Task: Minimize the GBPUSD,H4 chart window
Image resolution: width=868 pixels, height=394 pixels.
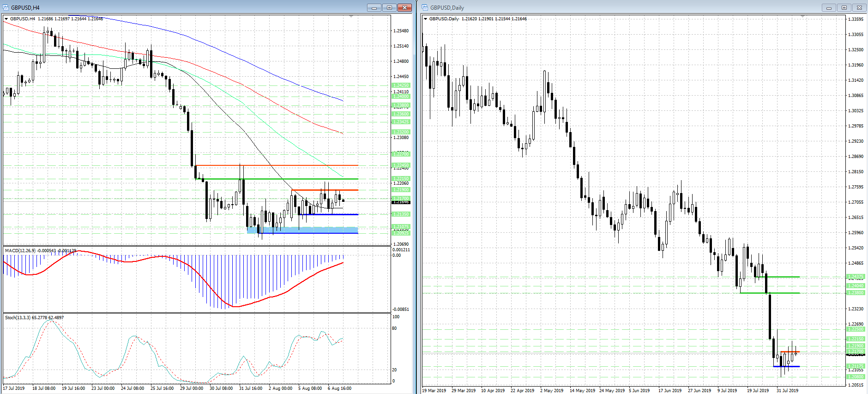Action: (x=374, y=7)
